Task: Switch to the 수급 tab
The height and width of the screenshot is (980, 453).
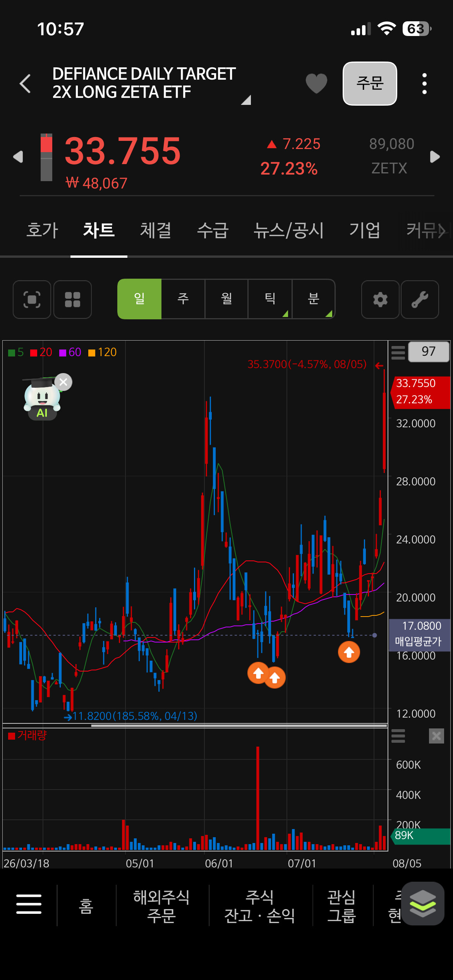Action: [x=213, y=230]
